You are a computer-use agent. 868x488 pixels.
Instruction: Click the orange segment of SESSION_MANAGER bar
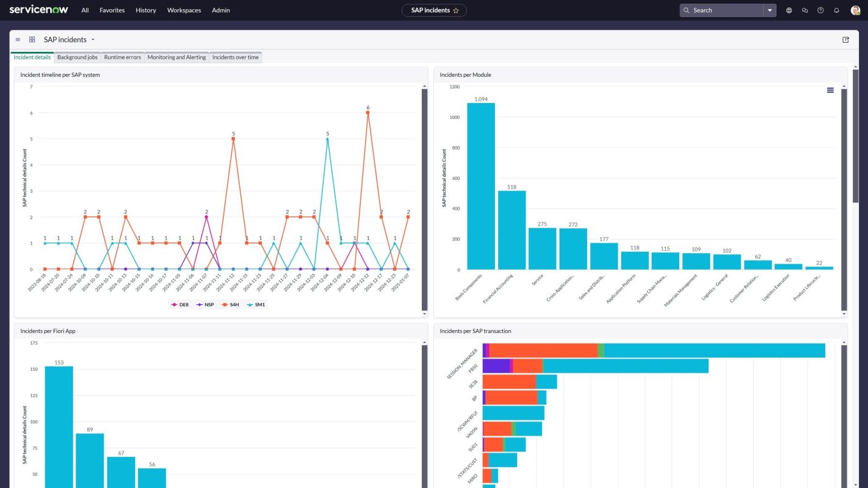coord(543,350)
